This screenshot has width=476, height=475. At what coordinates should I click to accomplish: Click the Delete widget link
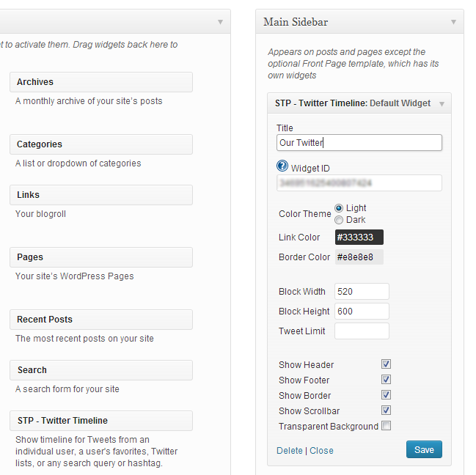tap(290, 451)
